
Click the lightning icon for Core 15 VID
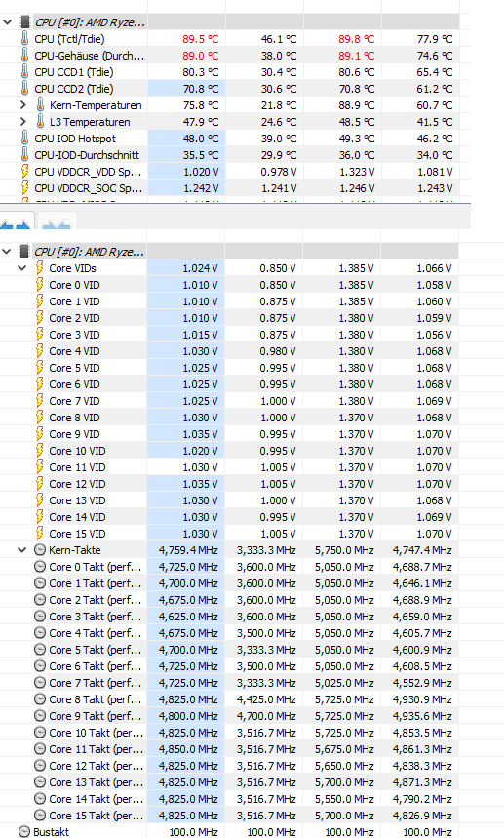[40, 533]
